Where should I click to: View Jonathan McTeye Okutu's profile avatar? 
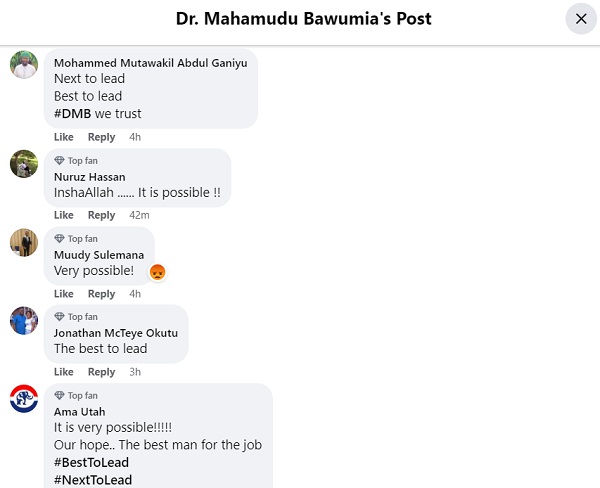[24, 320]
